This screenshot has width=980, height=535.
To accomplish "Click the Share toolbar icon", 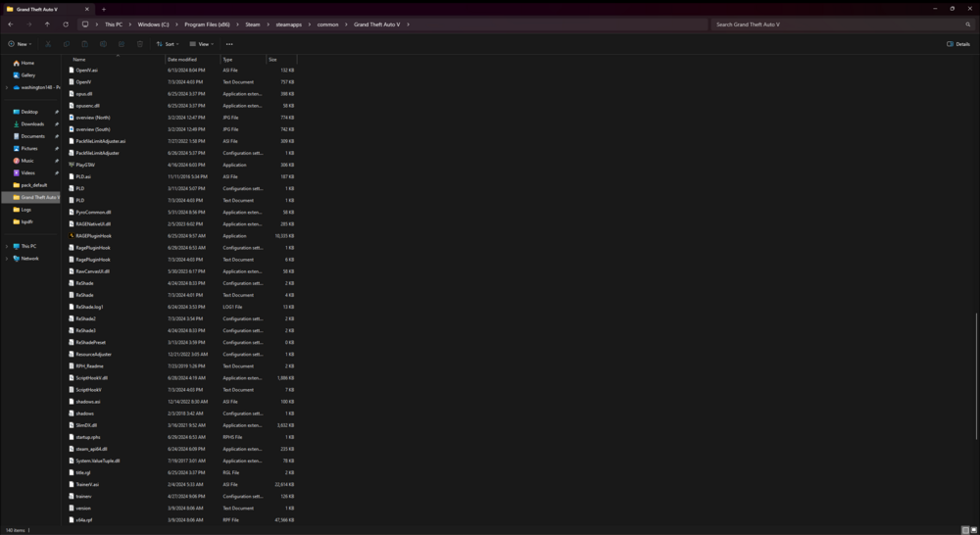I will pyautogui.click(x=122, y=44).
